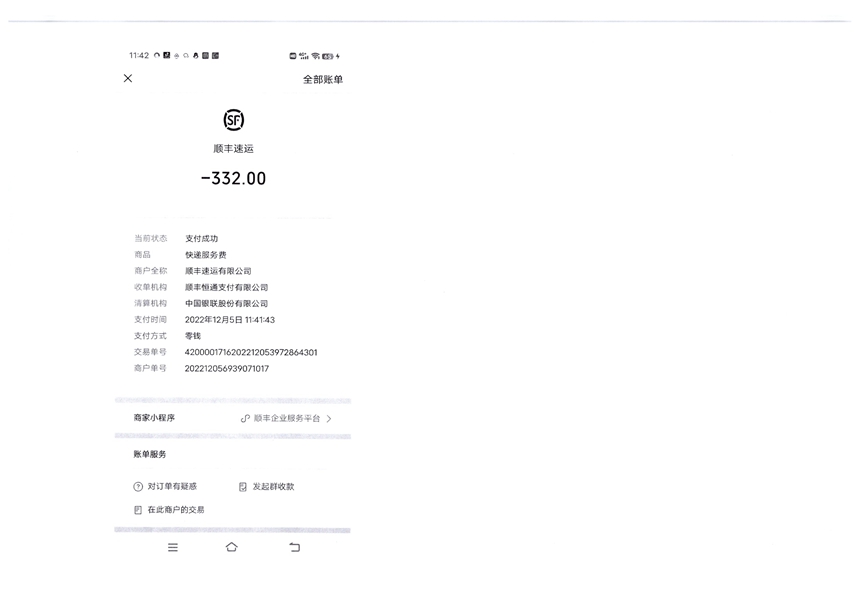Tap the back navigation icon
Screen dimensions: 860x607
(x=295, y=547)
